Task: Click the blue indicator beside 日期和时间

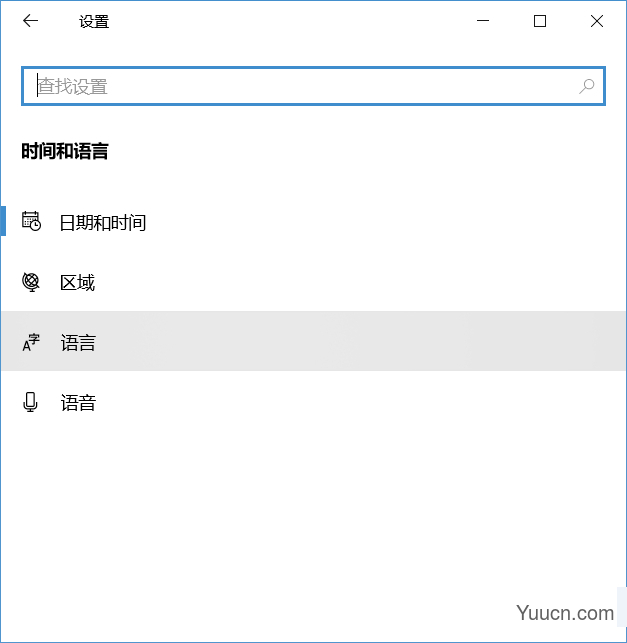Action: click(3, 221)
